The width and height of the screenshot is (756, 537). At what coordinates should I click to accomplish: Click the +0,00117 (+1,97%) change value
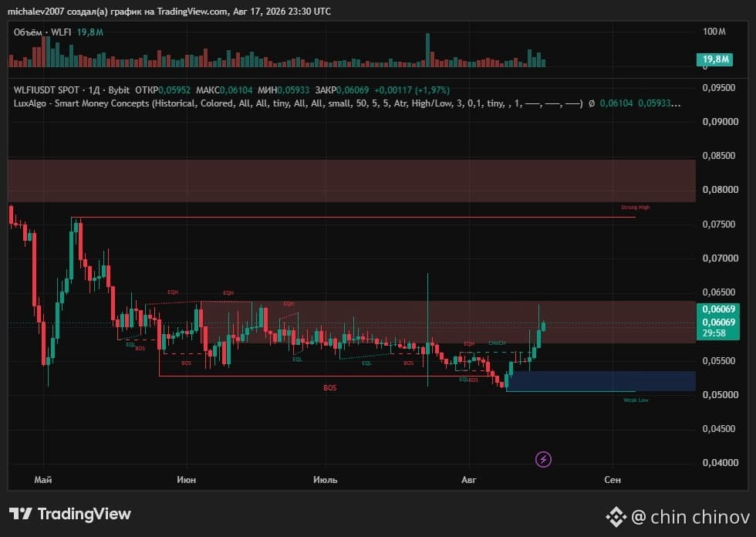412,90
